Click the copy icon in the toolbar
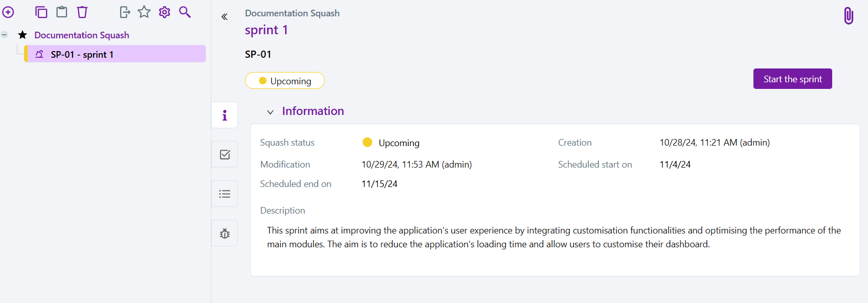Screen dimensions: 868x303 [41, 12]
